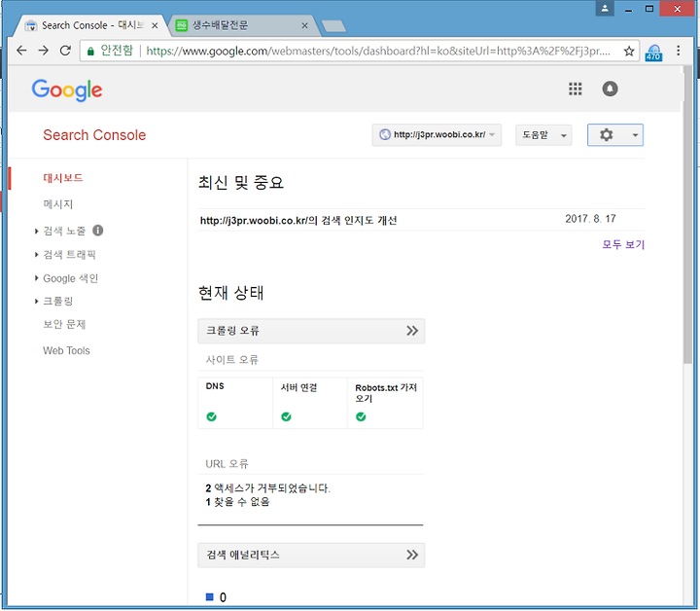This screenshot has height=611, width=700.
Task: Click the page vertical scrollbar
Action: [x=687, y=214]
